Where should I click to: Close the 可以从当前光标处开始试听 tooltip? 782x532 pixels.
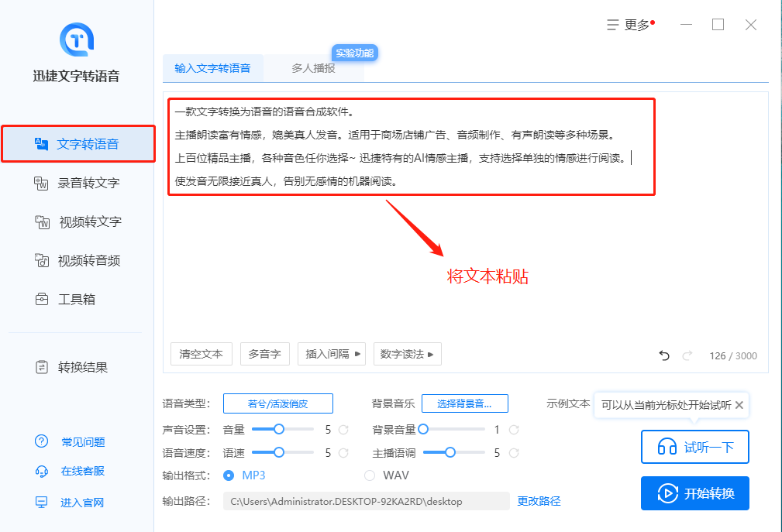tap(739, 405)
